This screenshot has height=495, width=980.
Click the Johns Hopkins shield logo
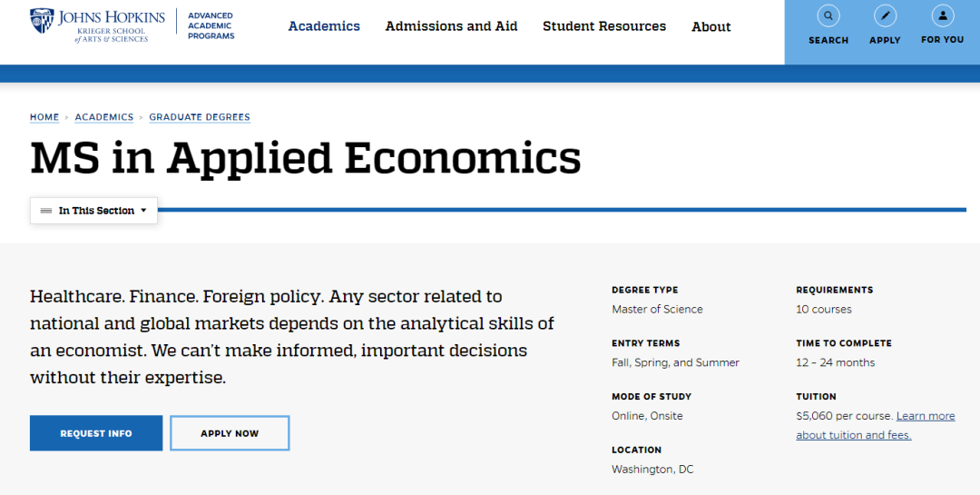42,21
